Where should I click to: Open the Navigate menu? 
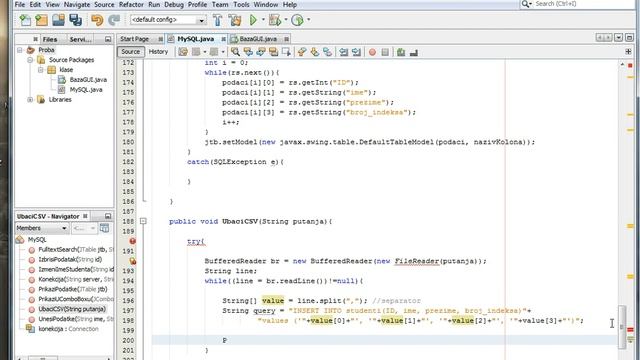click(77, 4)
